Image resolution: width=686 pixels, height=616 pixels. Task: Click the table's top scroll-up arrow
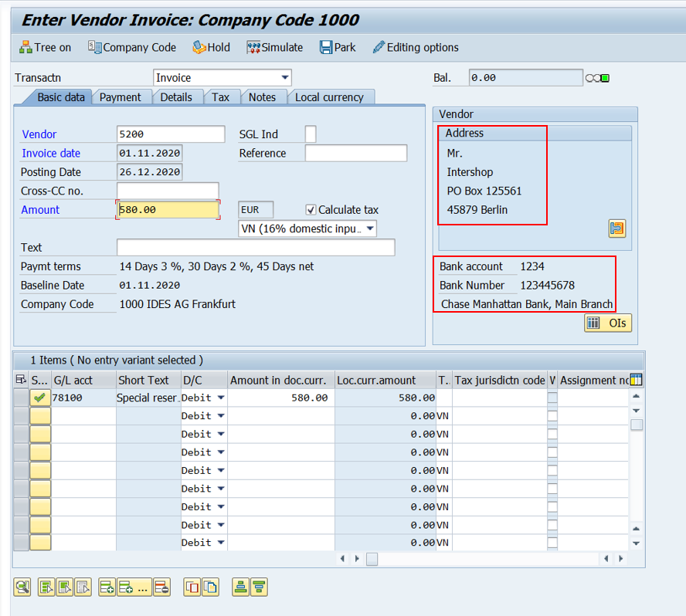point(636,396)
